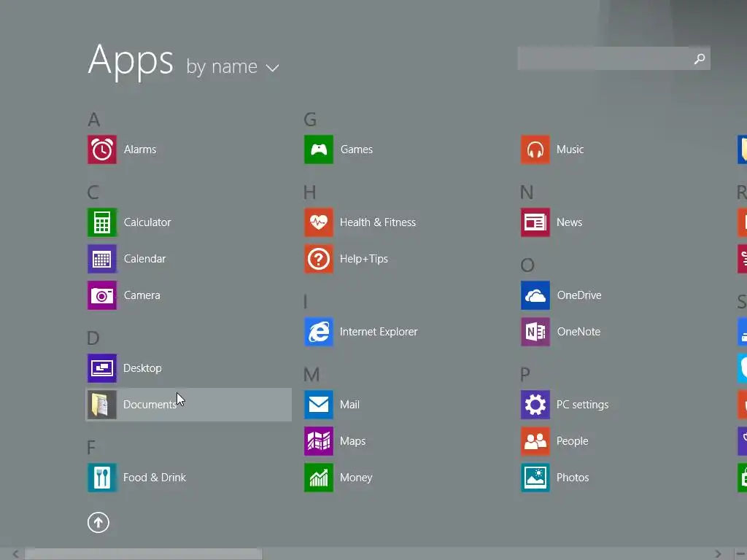This screenshot has height=560, width=747.
Task: Launch the Food & Drink app icon
Action: click(102, 478)
